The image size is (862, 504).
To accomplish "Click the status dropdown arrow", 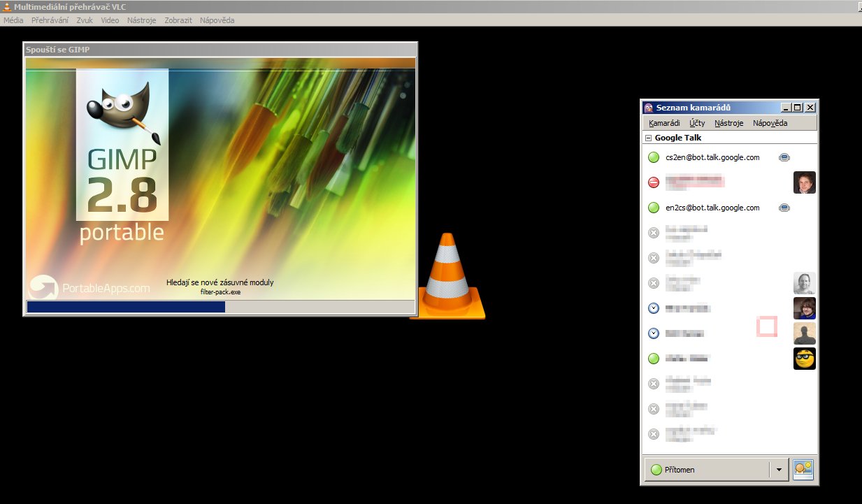I will (779, 470).
